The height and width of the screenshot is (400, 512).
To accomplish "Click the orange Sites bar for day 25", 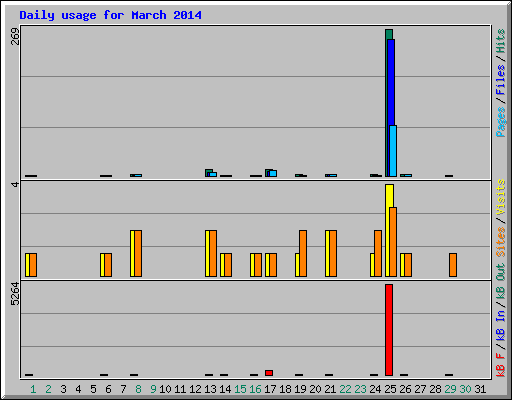I will pyautogui.click(x=393, y=242).
